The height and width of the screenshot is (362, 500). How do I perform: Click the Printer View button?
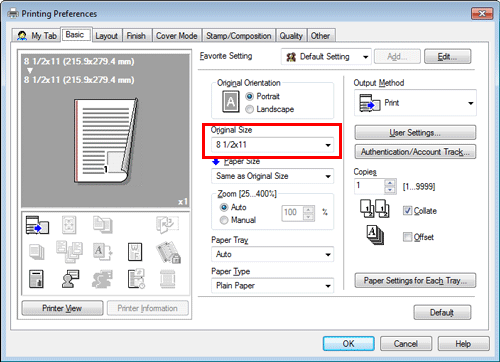coord(62,308)
